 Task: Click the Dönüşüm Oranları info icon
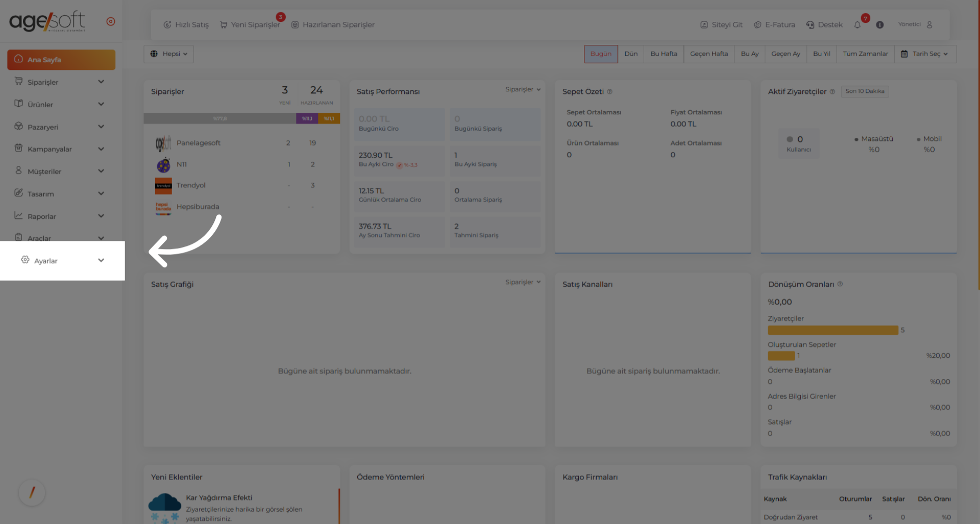tap(840, 284)
